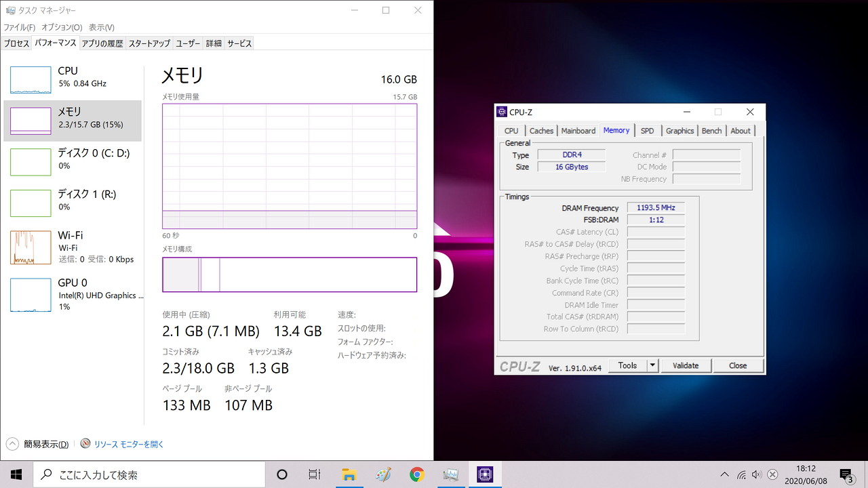Select メモリ in performance sidebar
The image size is (868, 488).
(x=73, y=121)
